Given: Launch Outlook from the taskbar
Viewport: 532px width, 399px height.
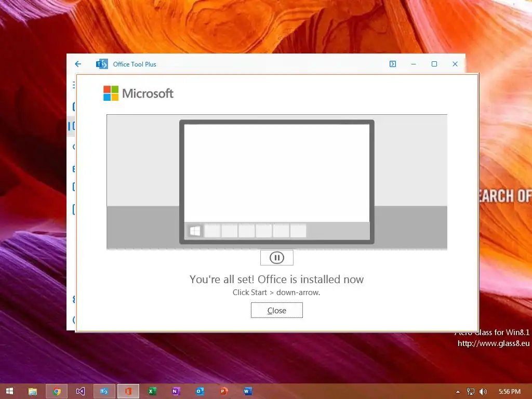Looking at the screenshot, I should coord(200,391).
